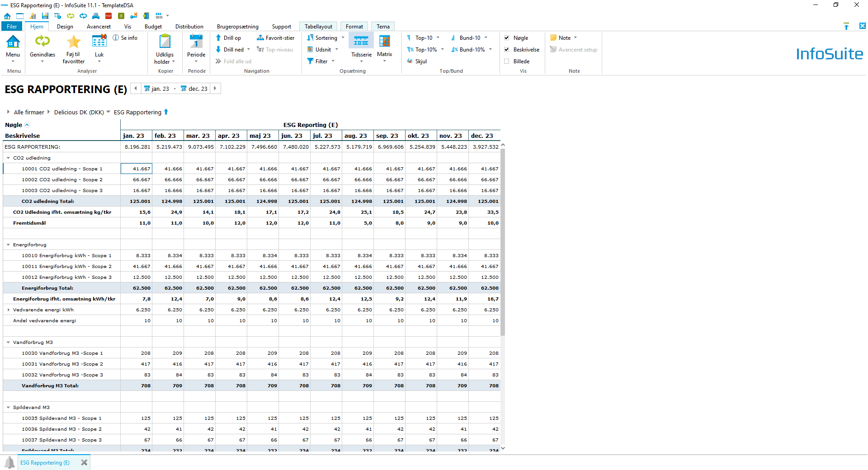
Task: Click the next period arrow button
Action: [x=215, y=89]
